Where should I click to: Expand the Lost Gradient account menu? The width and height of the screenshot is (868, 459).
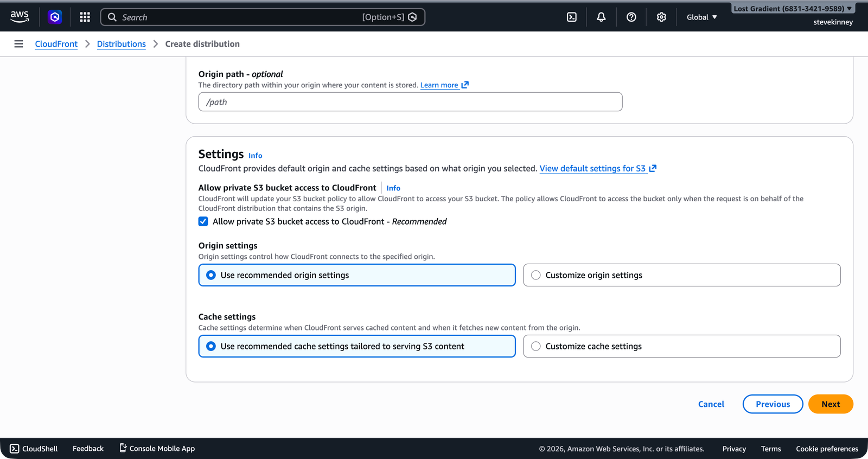[x=793, y=9]
